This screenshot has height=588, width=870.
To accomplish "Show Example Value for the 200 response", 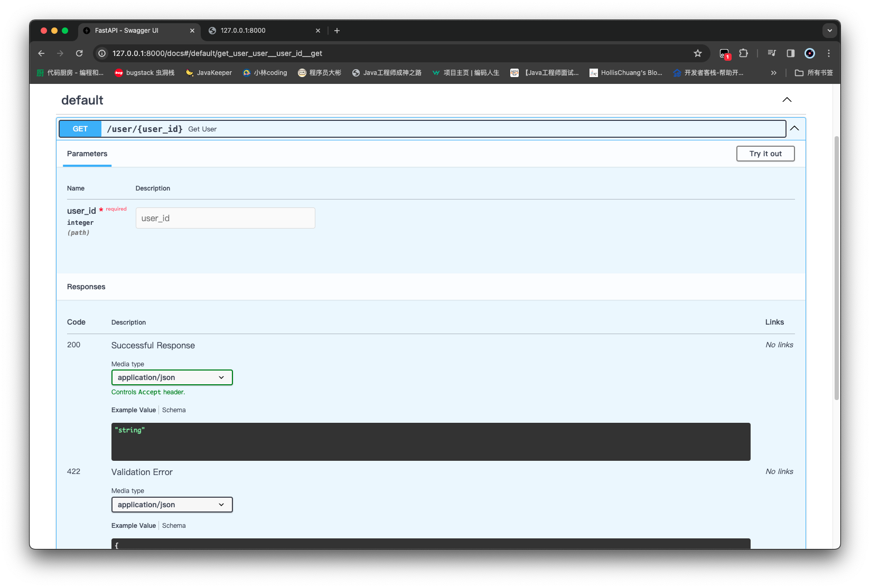I will [x=134, y=410].
